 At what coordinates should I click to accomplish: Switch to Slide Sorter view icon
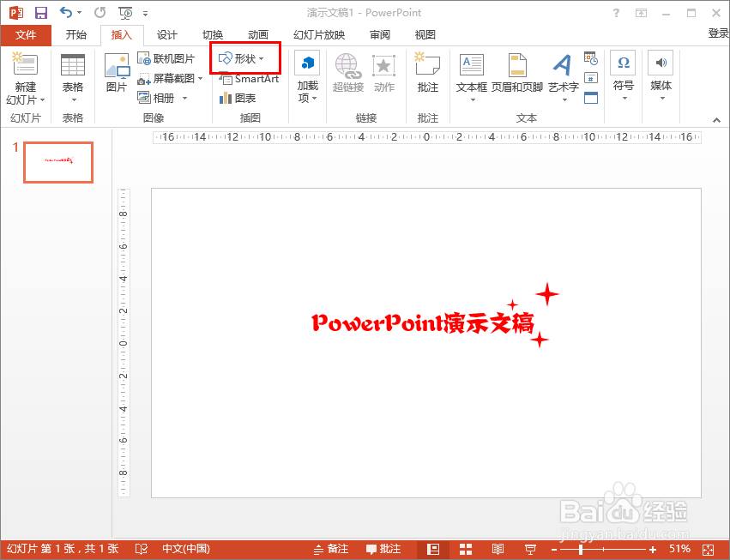tap(466, 550)
